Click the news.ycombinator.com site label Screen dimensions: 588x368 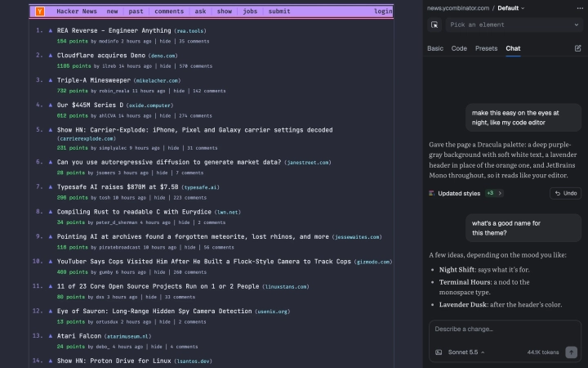pyautogui.click(x=458, y=8)
